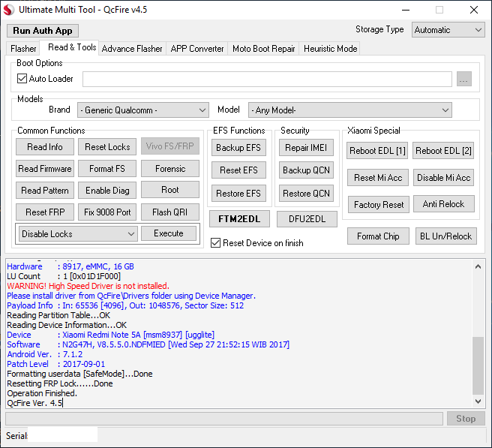Switch to the Flasher tab
Viewport: 492px width, 448px height.
click(23, 49)
